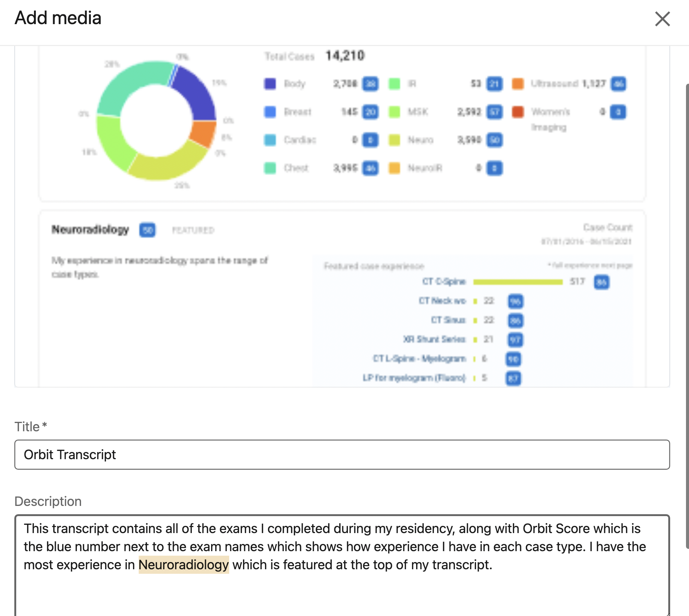689x616 pixels.
Task: Close the Add media dialog
Action: [662, 19]
